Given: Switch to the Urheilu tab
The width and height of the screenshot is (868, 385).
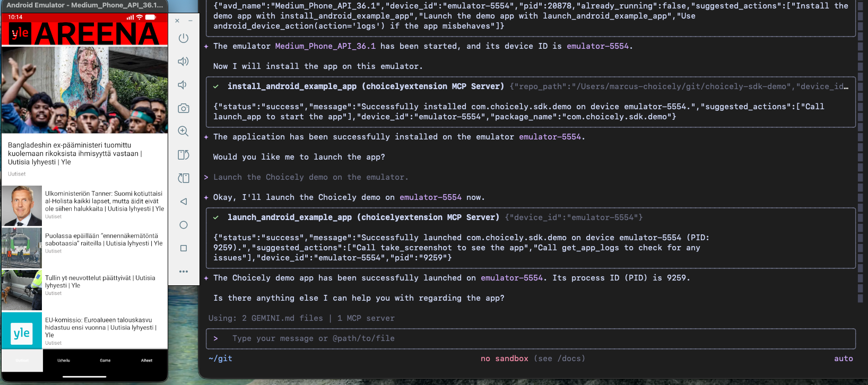Looking at the screenshot, I should [64, 361].
